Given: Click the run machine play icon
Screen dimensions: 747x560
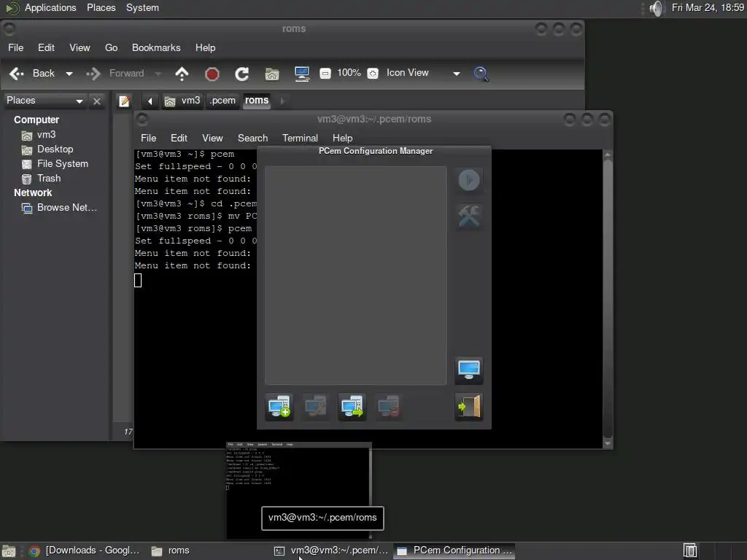Looking at the screenshot, I should tap(469, 180).
